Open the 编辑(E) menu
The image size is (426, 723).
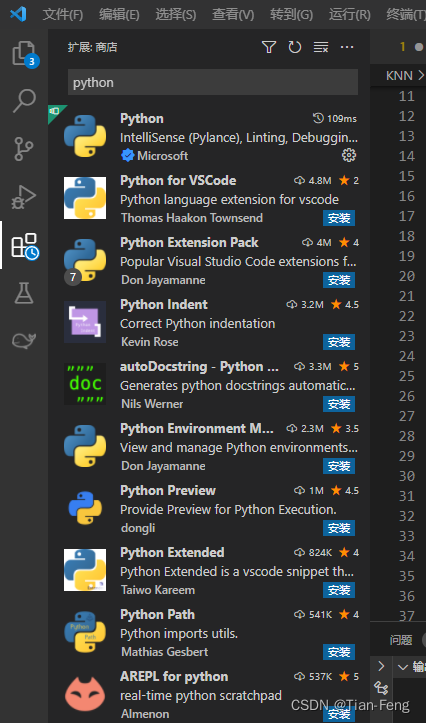click(x=119, y=14)
